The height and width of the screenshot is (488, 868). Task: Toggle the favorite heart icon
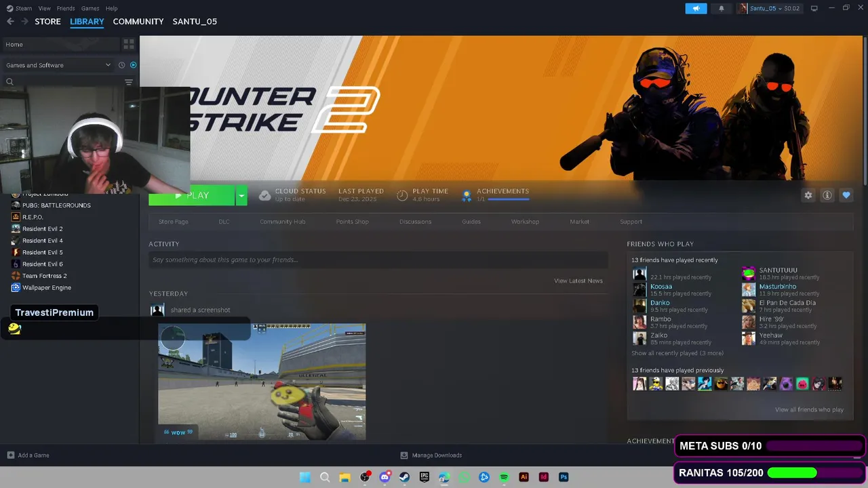pos(846,195)
